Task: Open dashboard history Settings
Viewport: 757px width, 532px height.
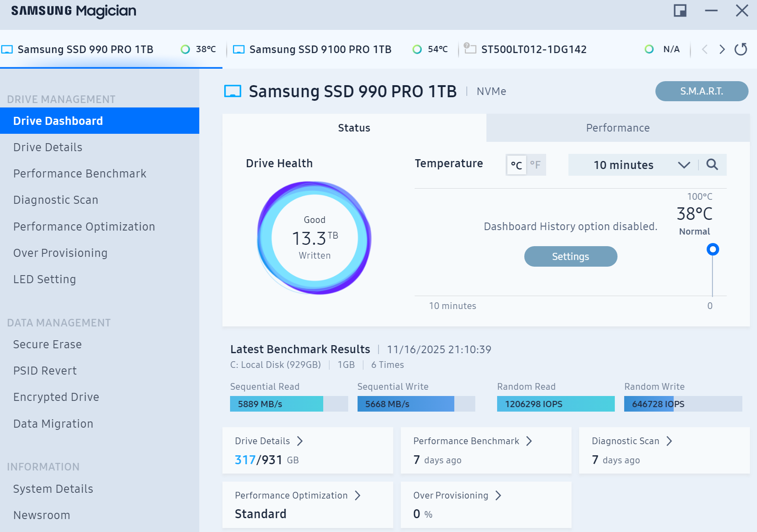Action: (571, 256)
